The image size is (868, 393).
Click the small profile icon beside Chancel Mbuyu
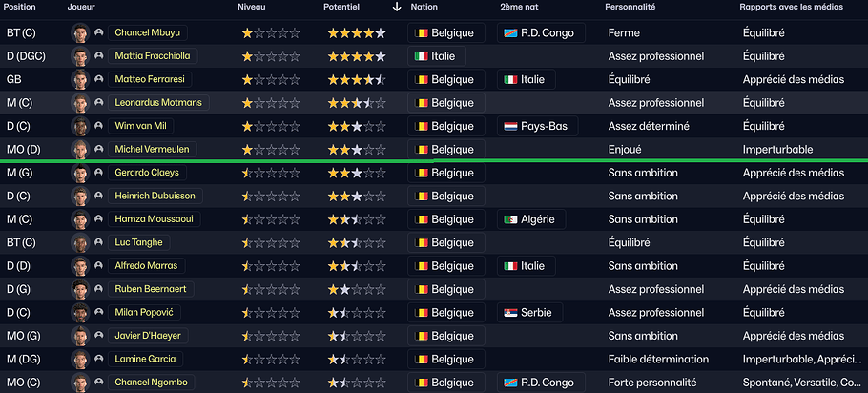click(x=99, y=32)
